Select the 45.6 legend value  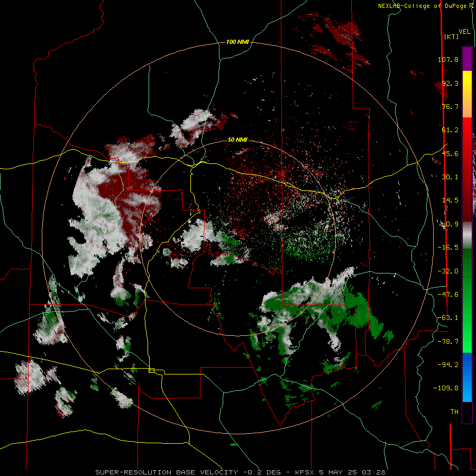pos(450,153)
